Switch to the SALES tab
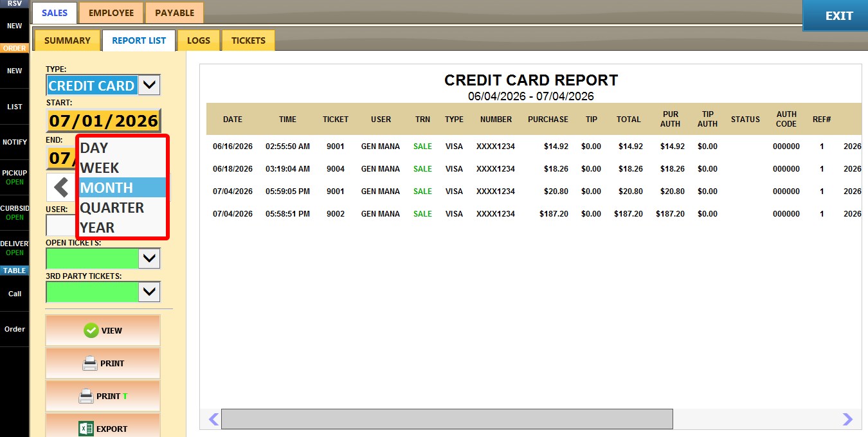The height and width of the screenshot is (437, 868). tap(55, 13)
